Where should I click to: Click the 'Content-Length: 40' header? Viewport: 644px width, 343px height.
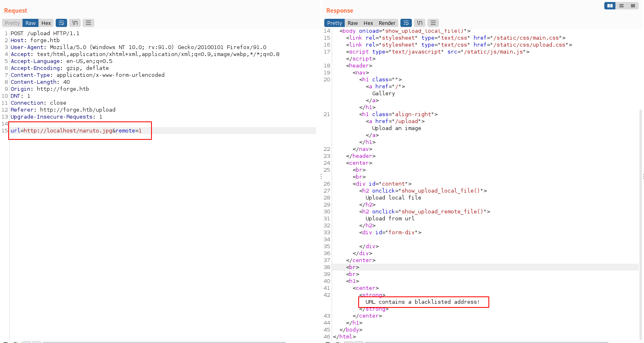(x=40, y=82)
